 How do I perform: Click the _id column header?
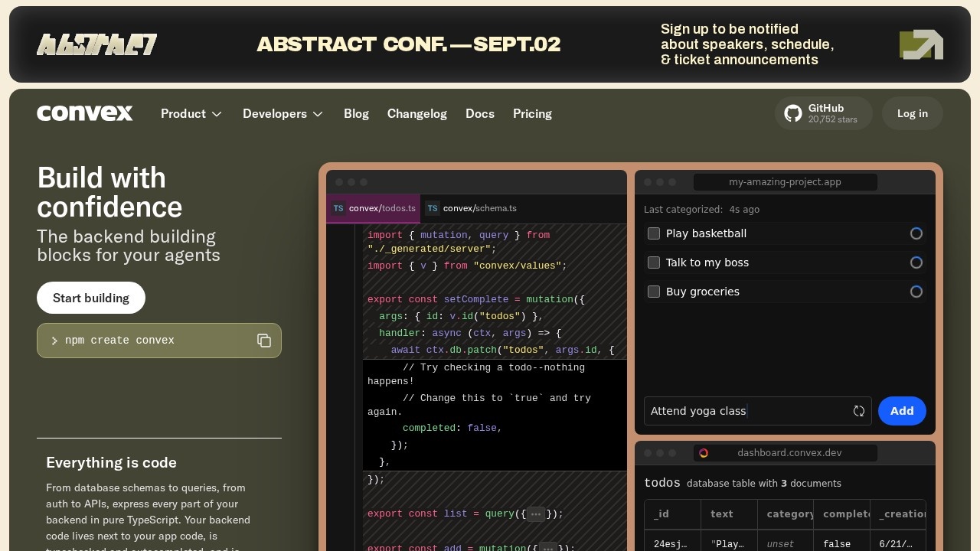point(672,514)
